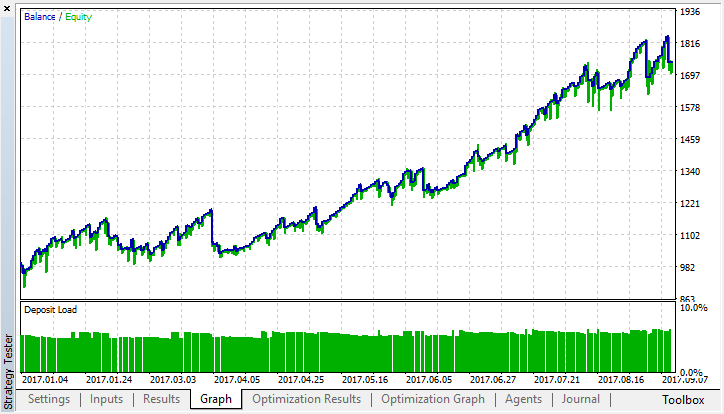Click the 2017.05.16 date label
Viewport: 724px width, 414px height.
point(365,379)
